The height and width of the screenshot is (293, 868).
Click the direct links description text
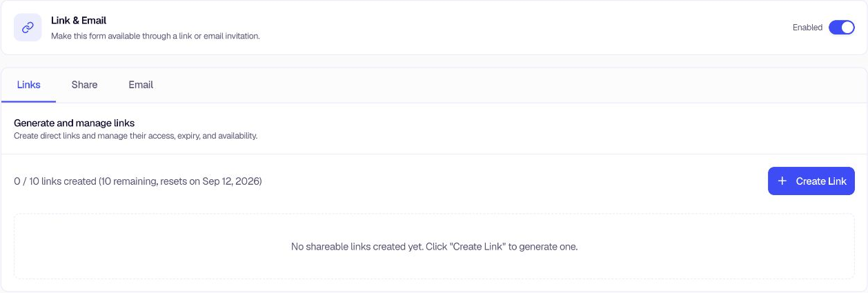click(135, 136)
